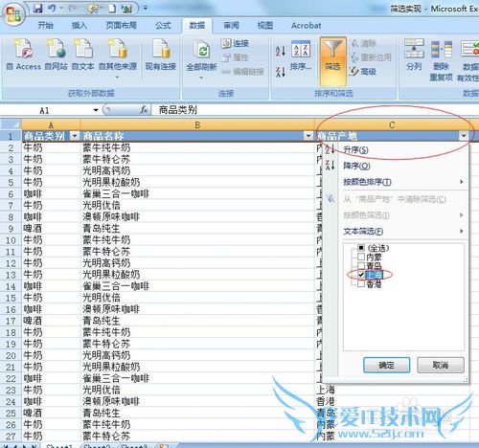This screenshot has height=448, width=479.
Task: Click the Office button orb
Action: 12,14
